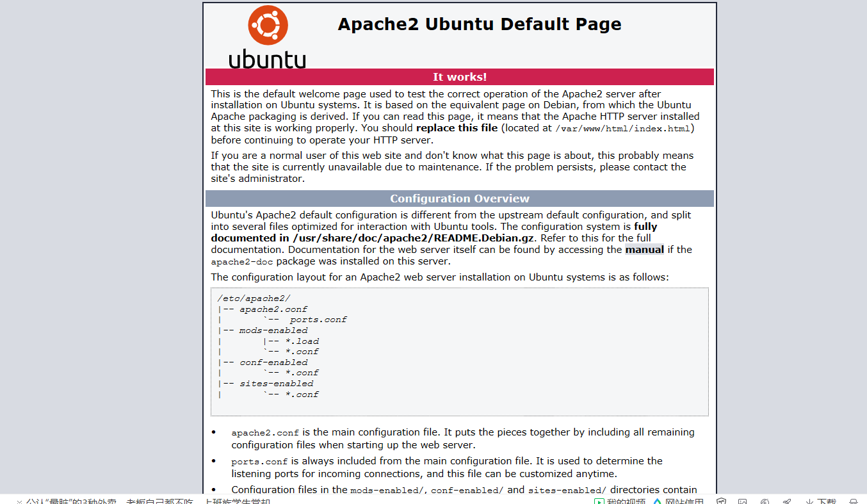Click the bold "replace this file" text
The height and width of the screenshot is (504, 867).
point(457,128)
